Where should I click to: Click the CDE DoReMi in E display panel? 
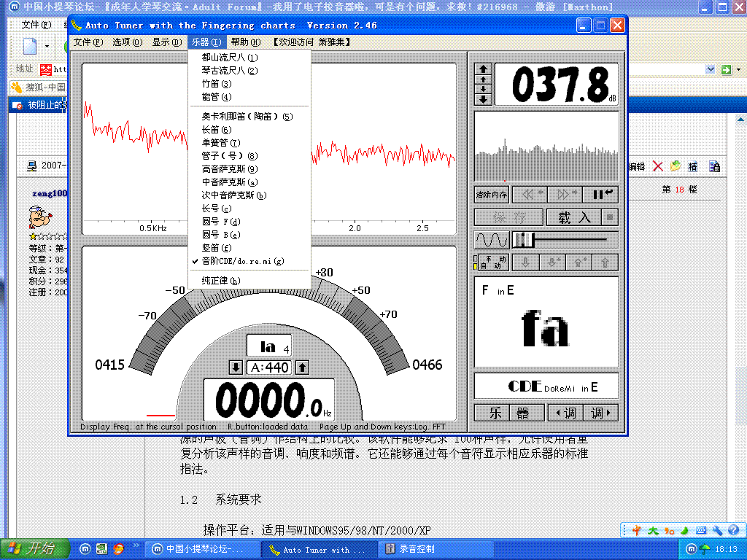[x=546, y=386]
